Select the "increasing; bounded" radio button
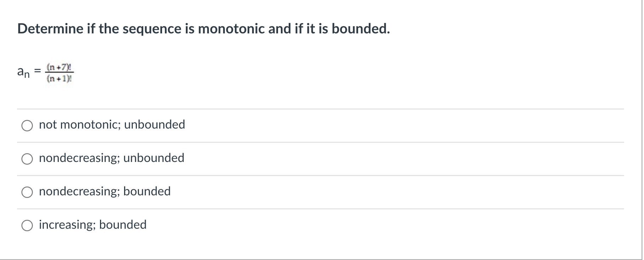This screenshot has width=644, height=260. pos(27,224)
